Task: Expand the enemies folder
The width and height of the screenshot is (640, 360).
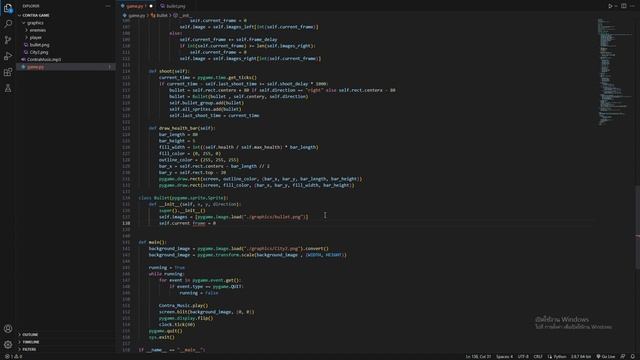Action: [38, 30]
